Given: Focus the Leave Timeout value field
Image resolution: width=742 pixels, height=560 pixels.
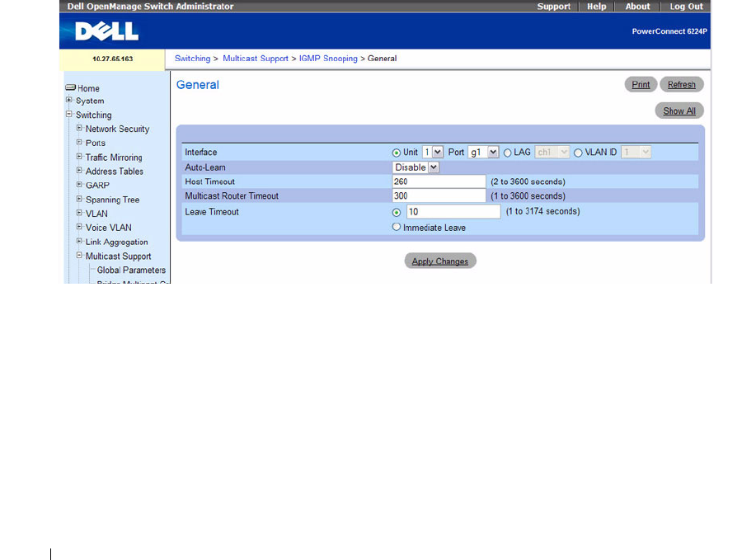Looking at the screenshot, I should tap(453, 212).
